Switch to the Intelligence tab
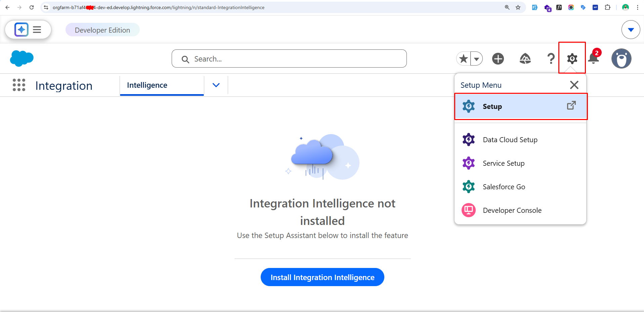644x312 pixels. click(147, 85)
